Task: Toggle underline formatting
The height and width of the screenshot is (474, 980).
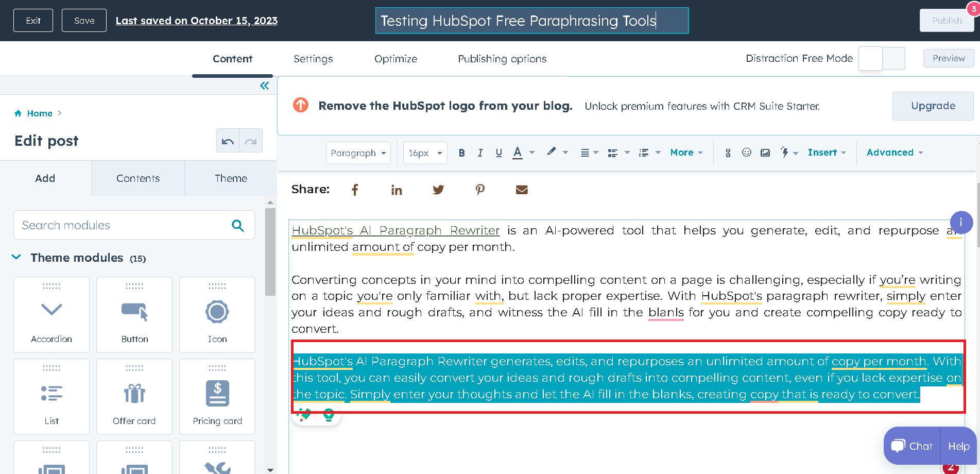Action: click(498, 153)
